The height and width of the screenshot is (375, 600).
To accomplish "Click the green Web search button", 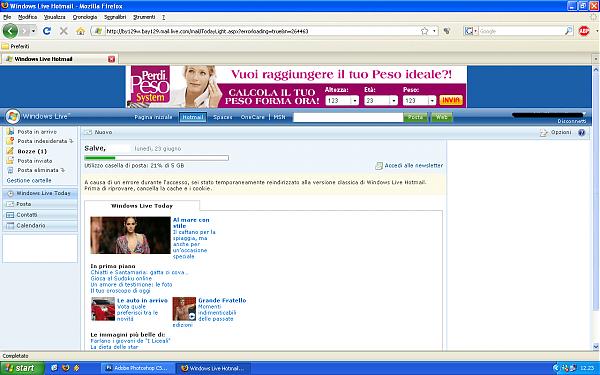I will 442,117.
